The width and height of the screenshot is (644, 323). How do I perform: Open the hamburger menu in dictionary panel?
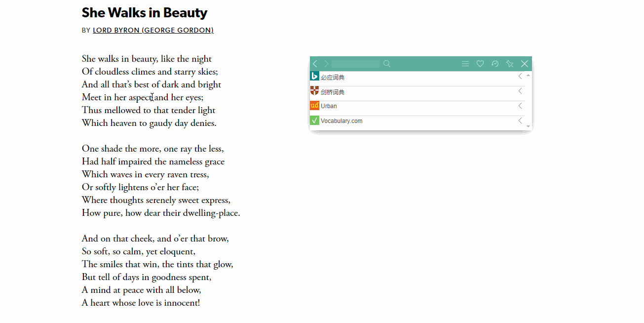465,64
